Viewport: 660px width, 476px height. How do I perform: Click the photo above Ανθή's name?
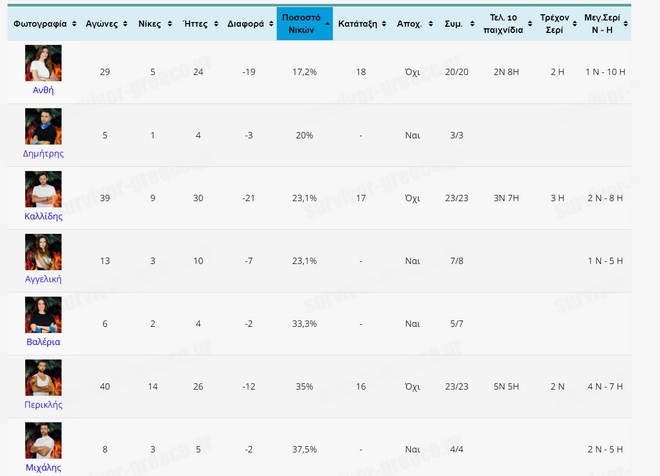point(43,63)
